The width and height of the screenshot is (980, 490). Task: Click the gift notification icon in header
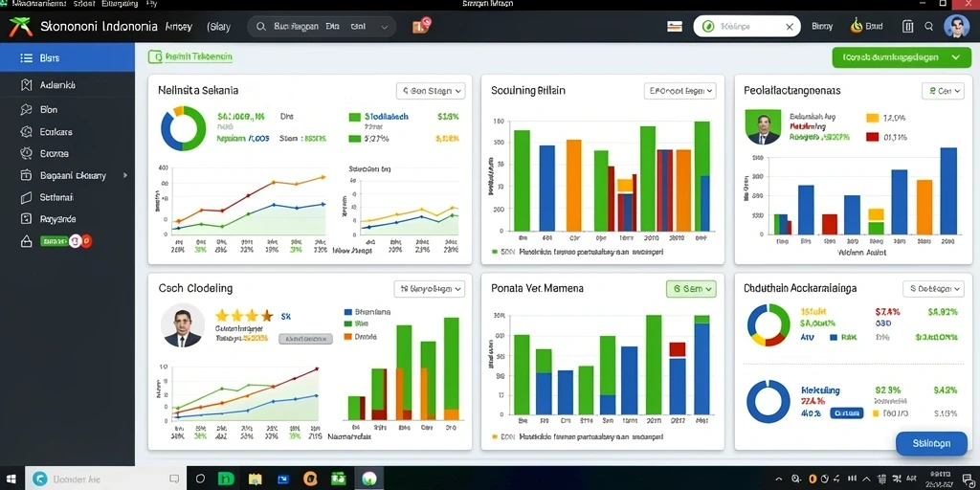421,26
